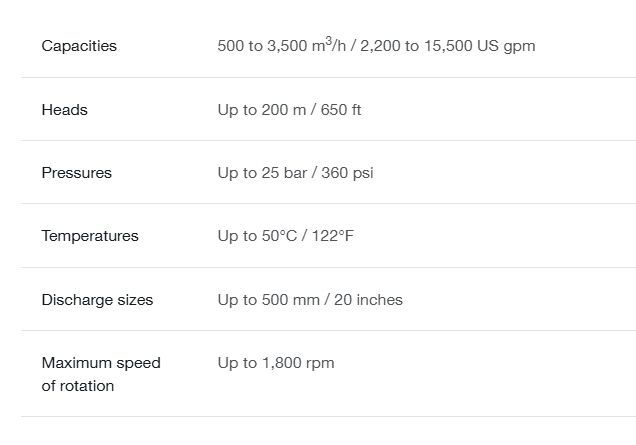Click the 650 ft heads figure

[x=341, y=110]
